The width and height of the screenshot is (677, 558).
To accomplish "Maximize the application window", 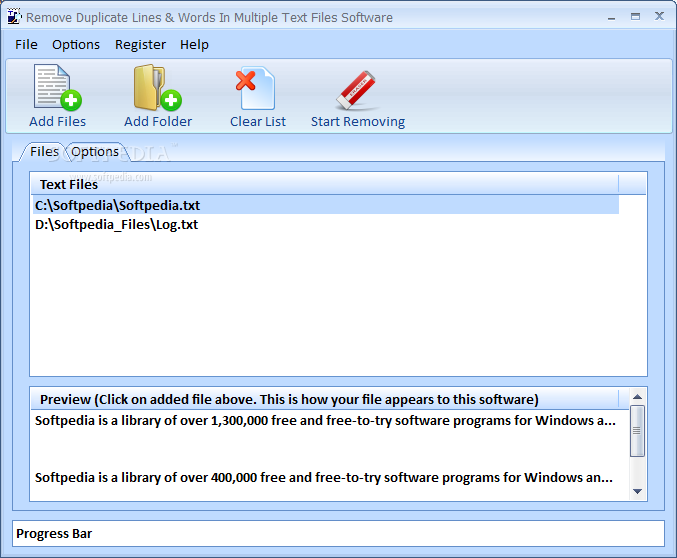I will [635, 17].
